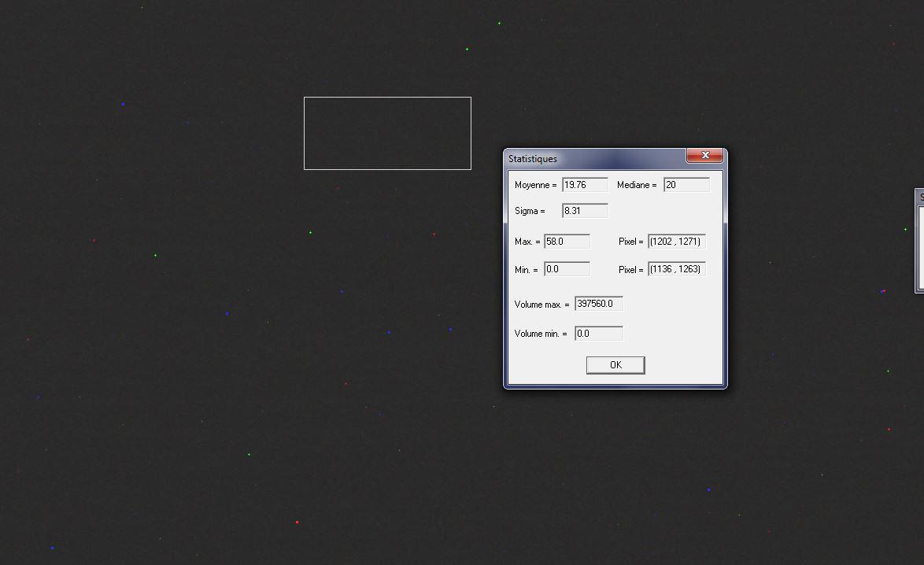This screenshot has width=924, height=565.
Task: Click inside the white selection rectangle
Action: click(x=387, y=133)
